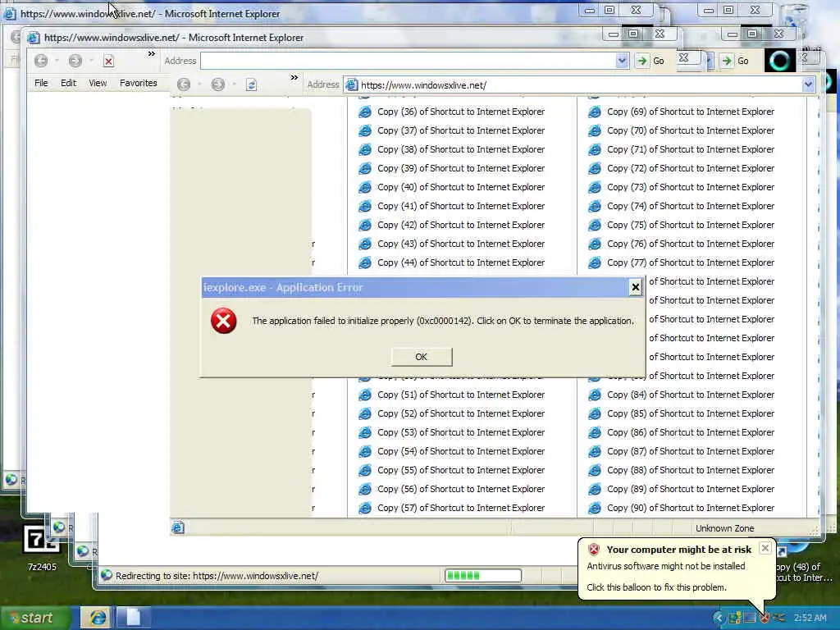Click the Go button beside empty Address bar
Image resolution: width=840 pixels, height=630 pixels.
(651, 61)
